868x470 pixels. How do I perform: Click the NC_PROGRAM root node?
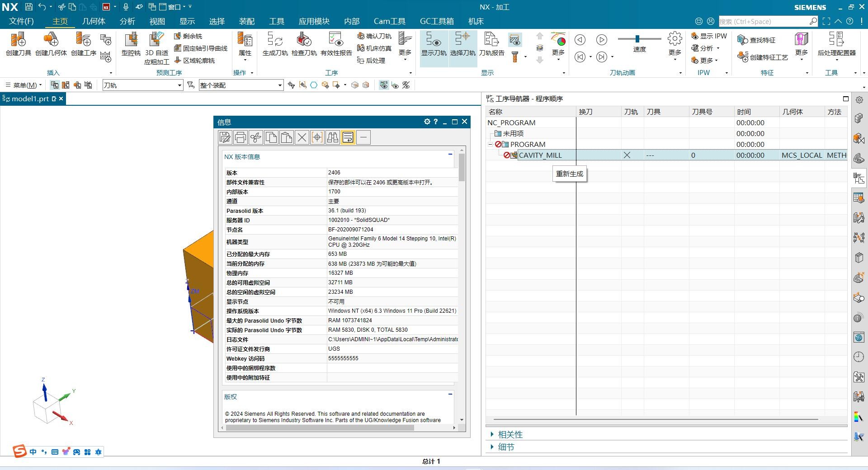[x=511, y=123]
